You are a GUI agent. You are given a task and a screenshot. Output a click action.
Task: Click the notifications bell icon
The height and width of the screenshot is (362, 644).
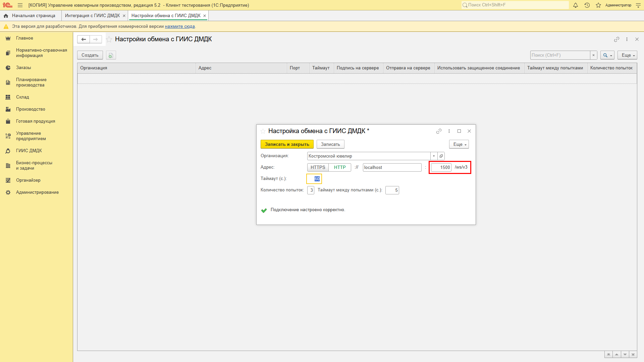[x=576, y=5]
